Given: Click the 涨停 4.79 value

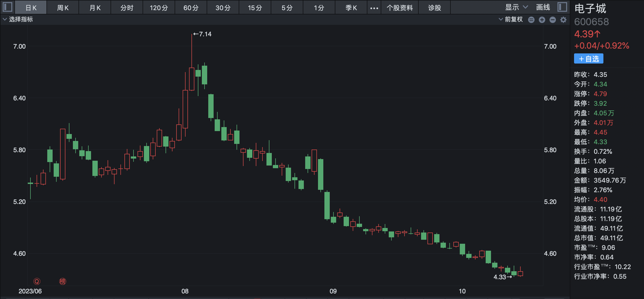Looking at the screenshot, I should [600, 94].
